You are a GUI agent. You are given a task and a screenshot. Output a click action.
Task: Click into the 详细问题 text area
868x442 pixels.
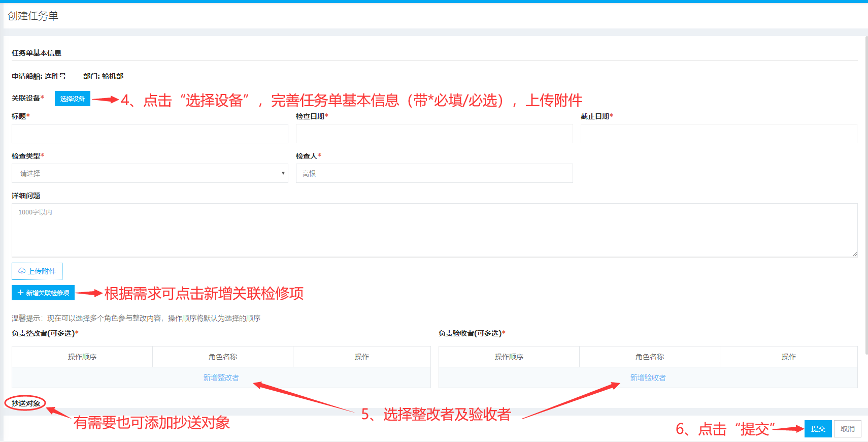435,230
